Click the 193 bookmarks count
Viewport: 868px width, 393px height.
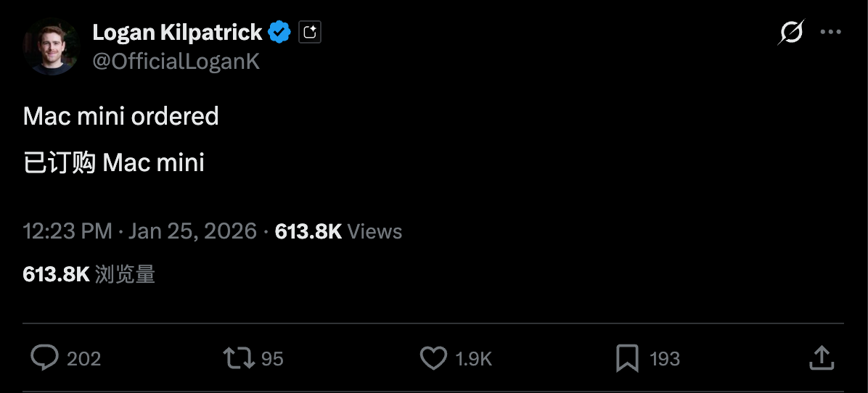[664, 358]
